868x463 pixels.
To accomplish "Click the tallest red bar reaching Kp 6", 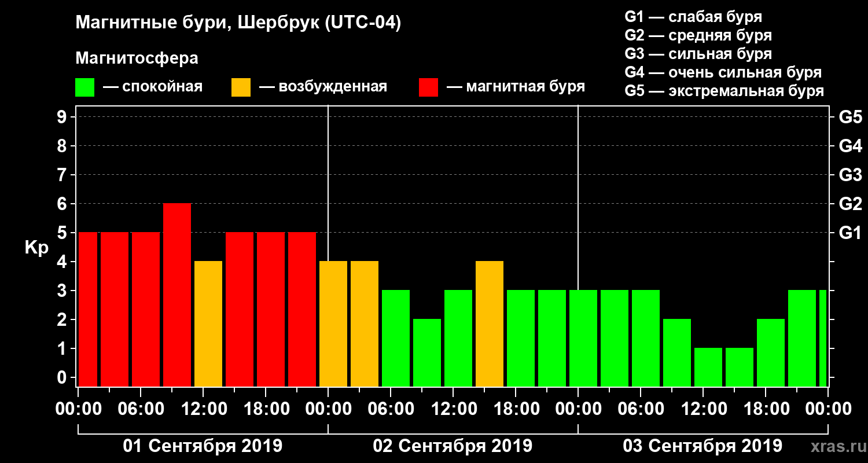I will [177, 295].
